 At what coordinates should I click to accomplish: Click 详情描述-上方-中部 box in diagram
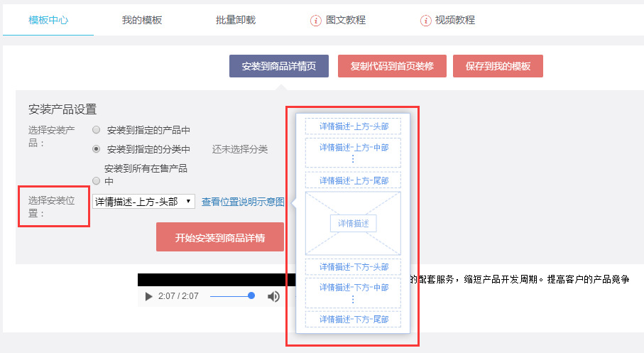pos(353,153)
